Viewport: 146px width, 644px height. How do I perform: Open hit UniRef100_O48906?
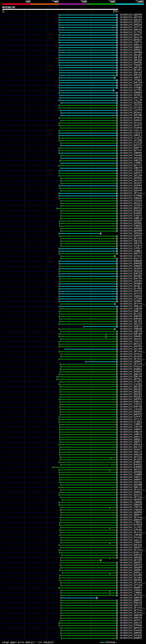tap(131, 296)
